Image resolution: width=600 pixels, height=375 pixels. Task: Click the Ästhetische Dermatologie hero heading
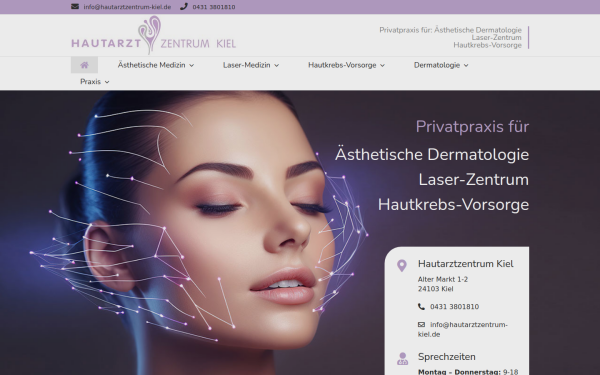(432, 155)
